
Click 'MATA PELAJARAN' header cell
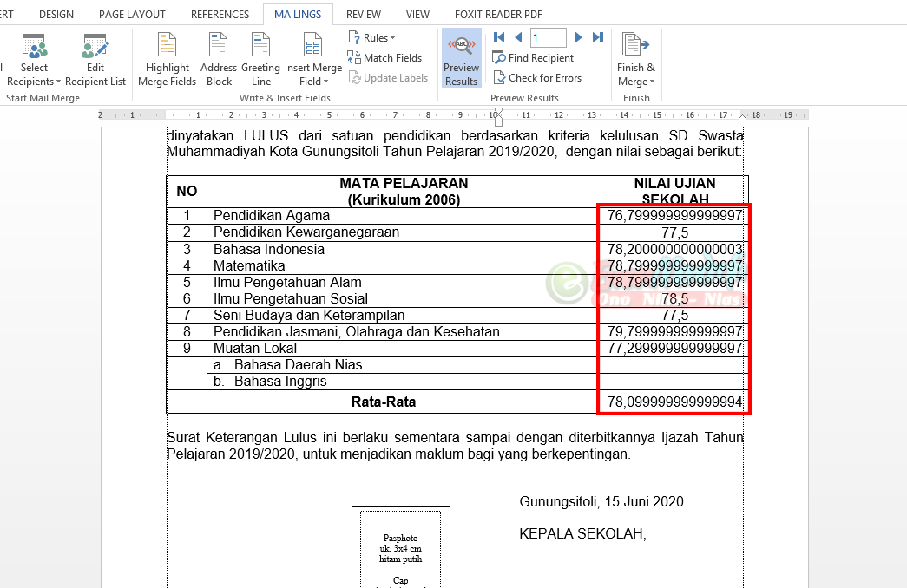tap(404, 192)
